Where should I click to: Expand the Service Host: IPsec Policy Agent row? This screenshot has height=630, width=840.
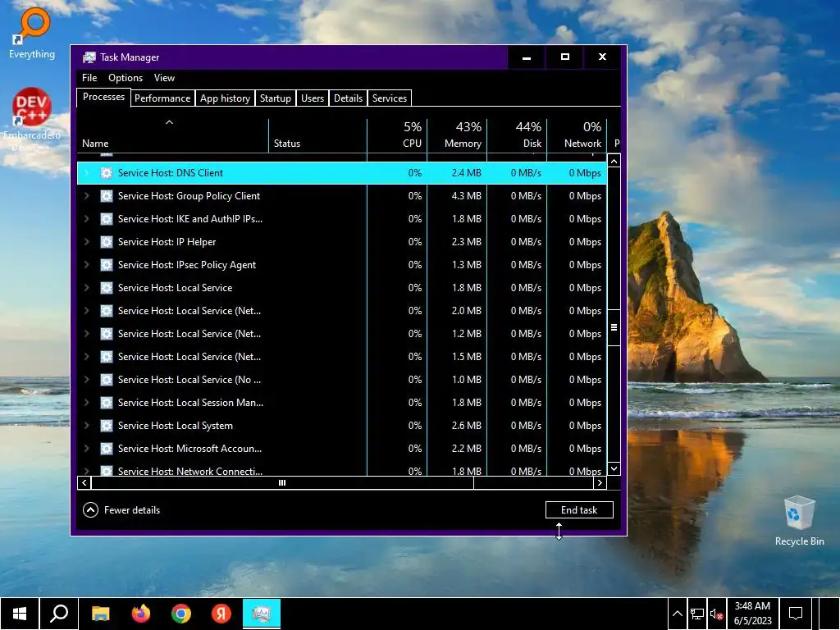point(86,265)
